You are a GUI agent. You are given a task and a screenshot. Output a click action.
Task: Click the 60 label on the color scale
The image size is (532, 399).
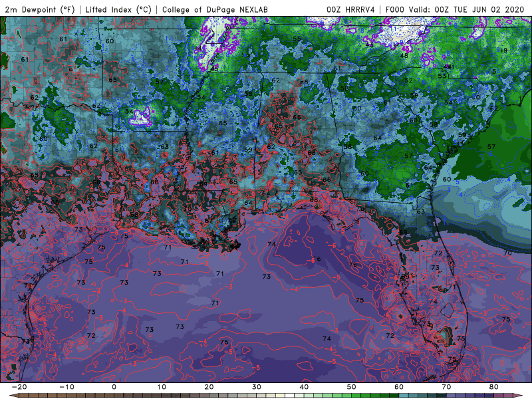(399, 387)
